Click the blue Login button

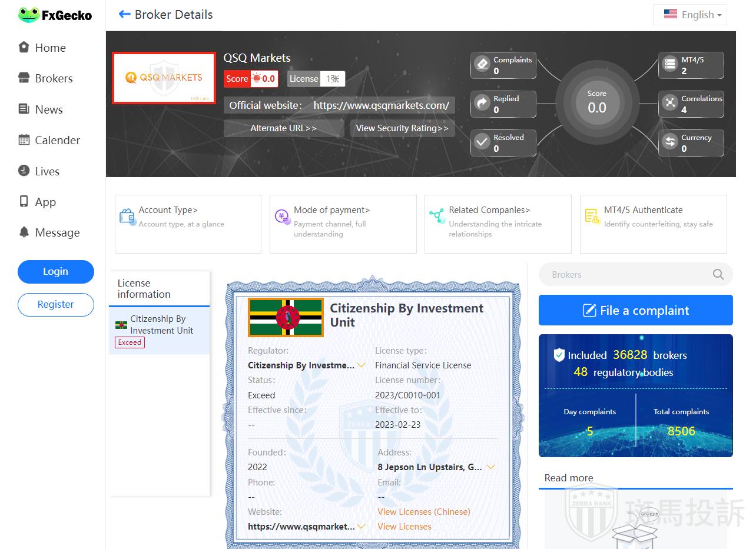[x=56, y=271]
